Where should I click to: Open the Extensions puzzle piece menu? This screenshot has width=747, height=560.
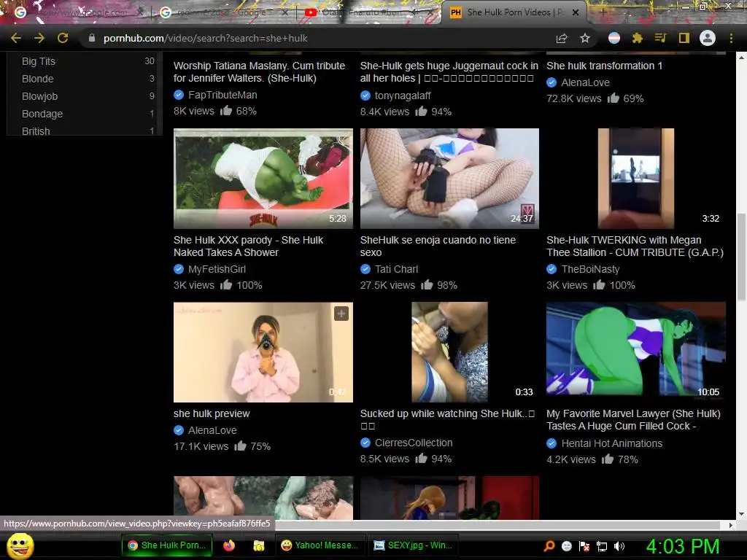(638, 38)
